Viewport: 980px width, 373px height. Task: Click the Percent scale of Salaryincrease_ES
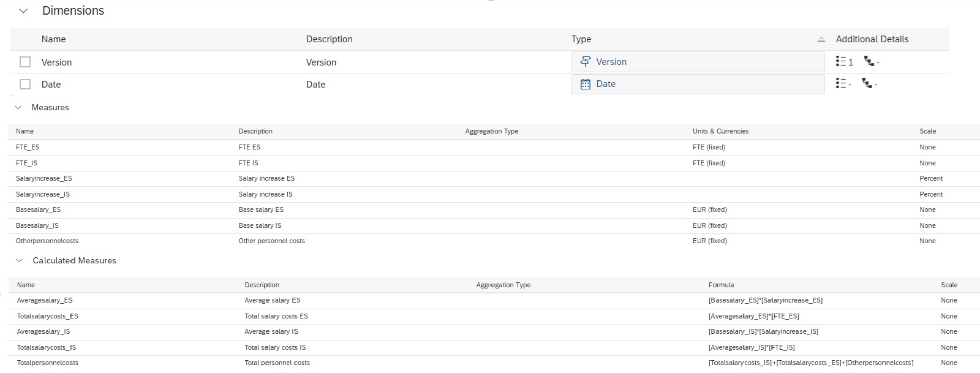tap(931, 178)
